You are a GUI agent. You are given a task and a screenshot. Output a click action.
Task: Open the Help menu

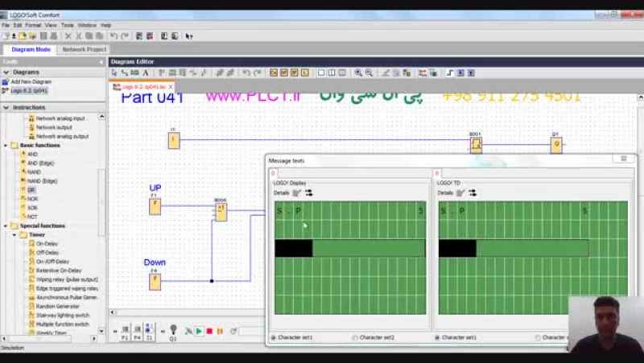click(x=106, y=25)
